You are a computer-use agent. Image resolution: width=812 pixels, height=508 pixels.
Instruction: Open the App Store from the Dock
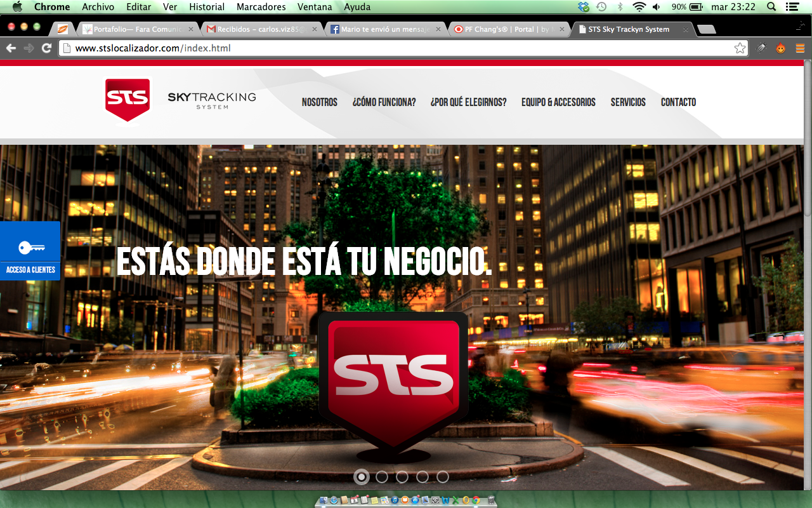click(415, 500)
